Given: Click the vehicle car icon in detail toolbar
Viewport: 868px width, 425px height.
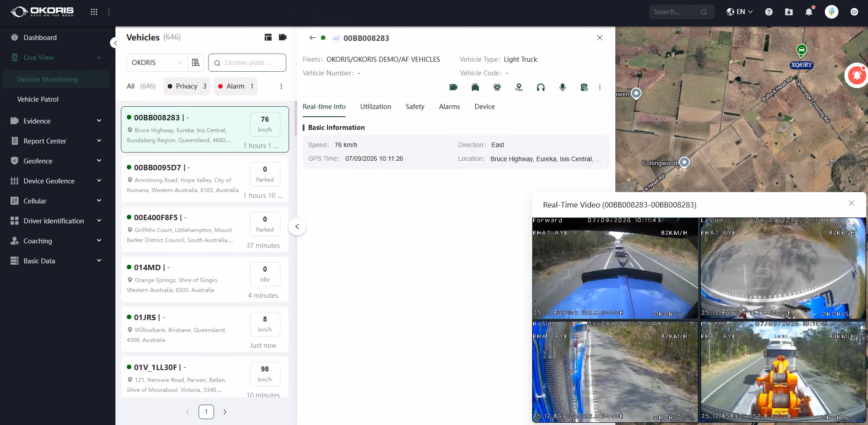Looking at the screenshot, I should click(x=475, y=87).
